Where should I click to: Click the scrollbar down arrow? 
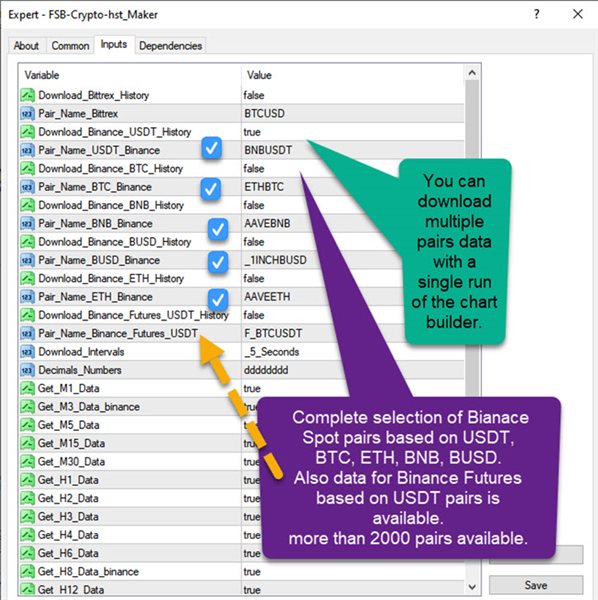tap(472, 586)
